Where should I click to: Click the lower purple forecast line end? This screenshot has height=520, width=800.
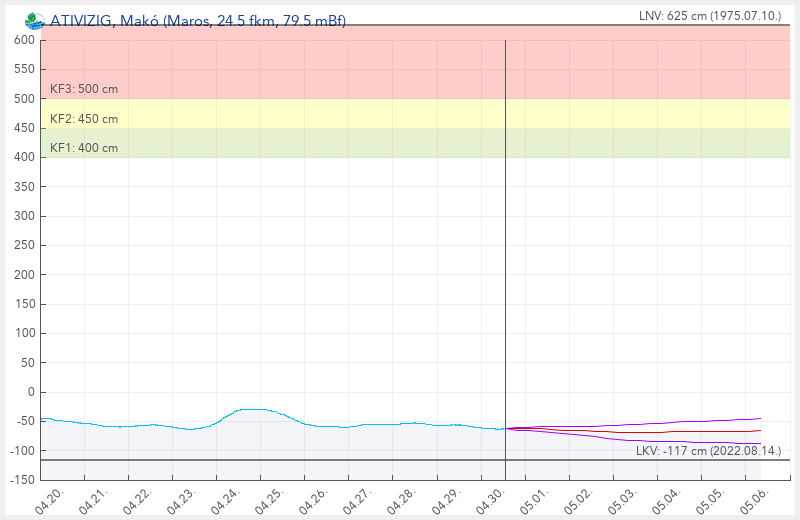point(759,443)
